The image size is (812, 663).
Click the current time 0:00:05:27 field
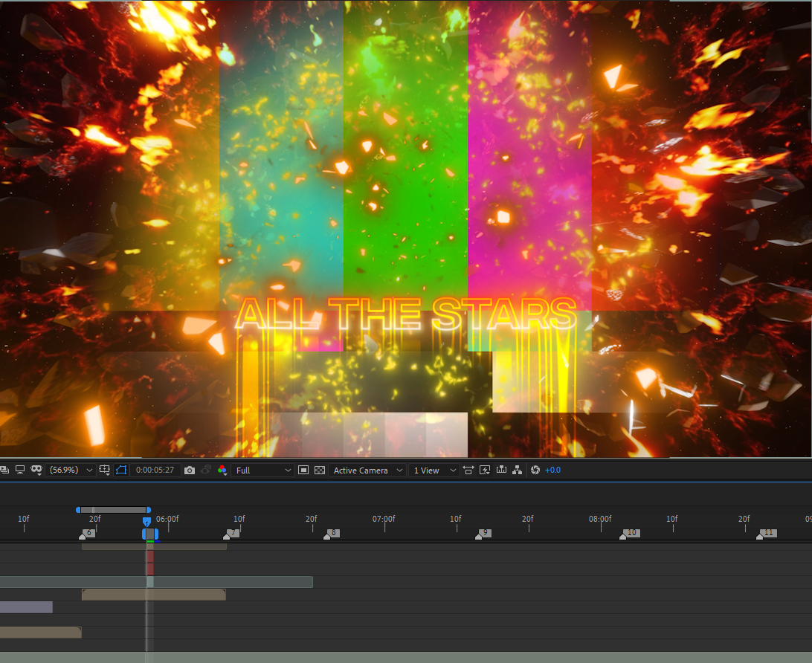[x=155, y=470]
